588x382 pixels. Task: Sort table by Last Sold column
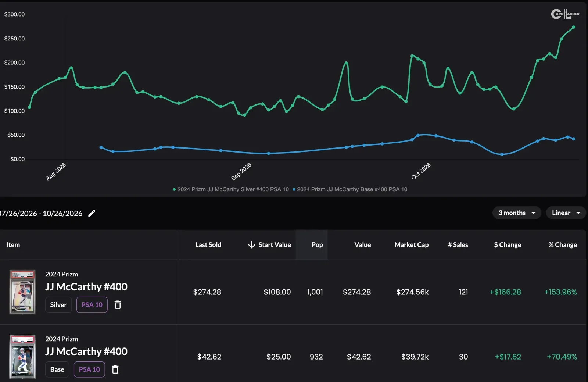pyautogui.click(x=208, y=245)
